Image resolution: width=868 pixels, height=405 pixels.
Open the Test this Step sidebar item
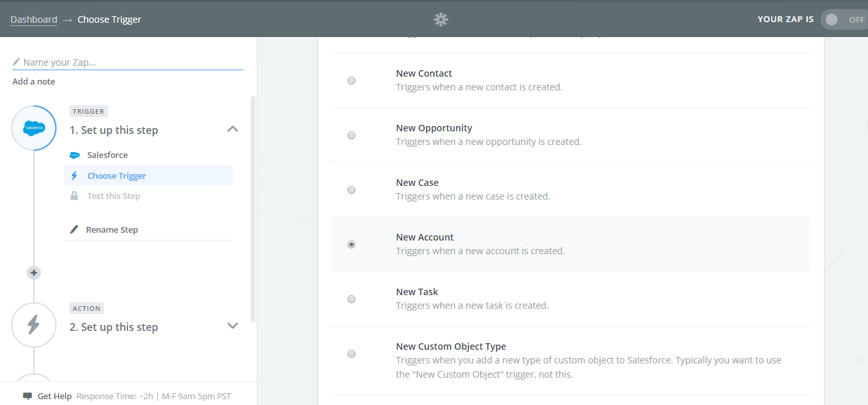[148, 196]
